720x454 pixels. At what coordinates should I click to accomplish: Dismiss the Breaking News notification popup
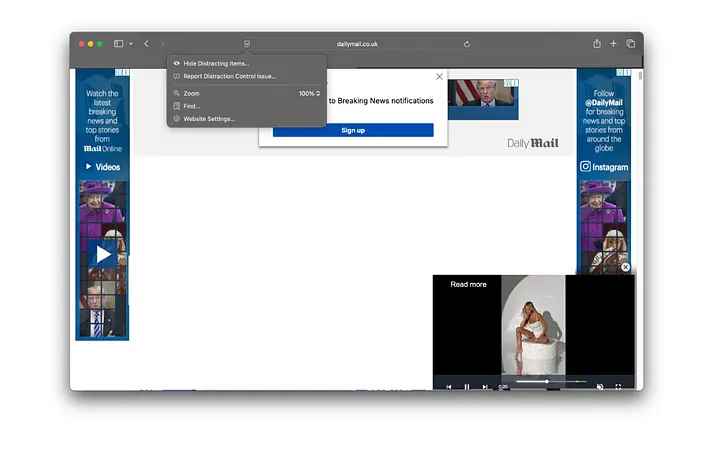click(x=439, y=77)
